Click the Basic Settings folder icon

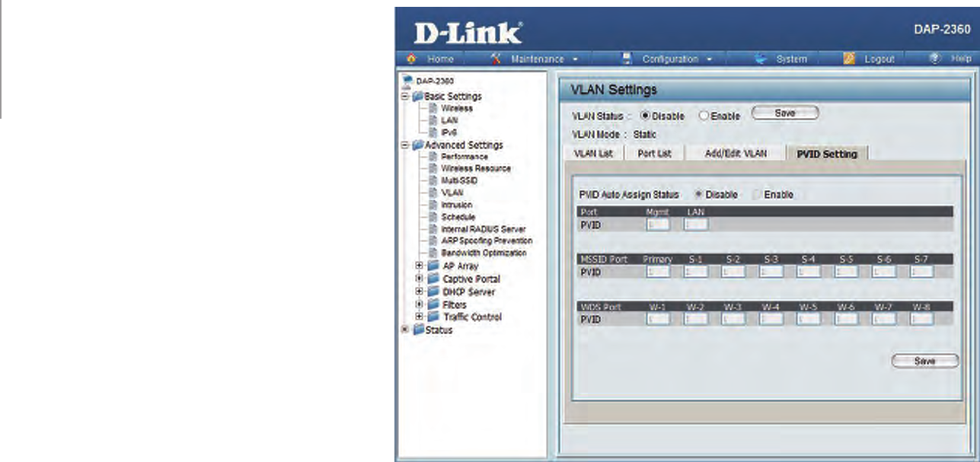(x=417, y=97)
